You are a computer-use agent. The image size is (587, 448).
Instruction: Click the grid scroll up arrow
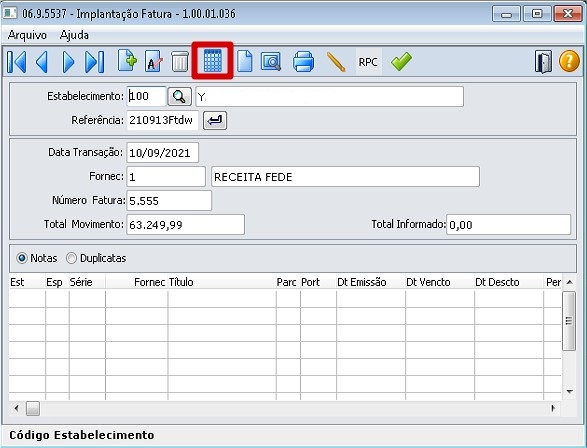[569, 282]
